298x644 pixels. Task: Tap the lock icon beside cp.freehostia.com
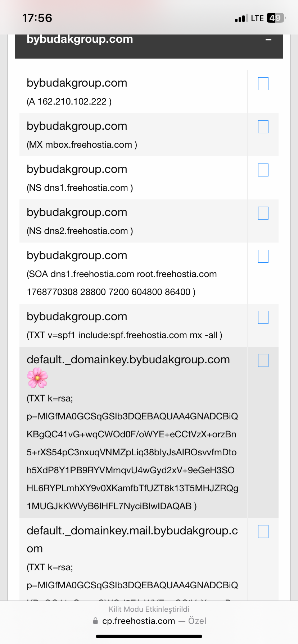click(x=95, y=621)
